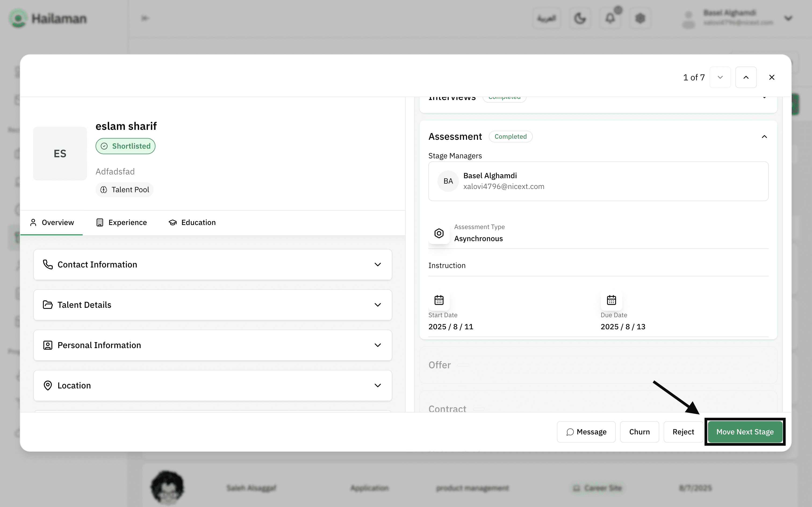Screen dimensions: 812x507
Task: Collapse the Assessment stage panel
Action: point(764,137)
